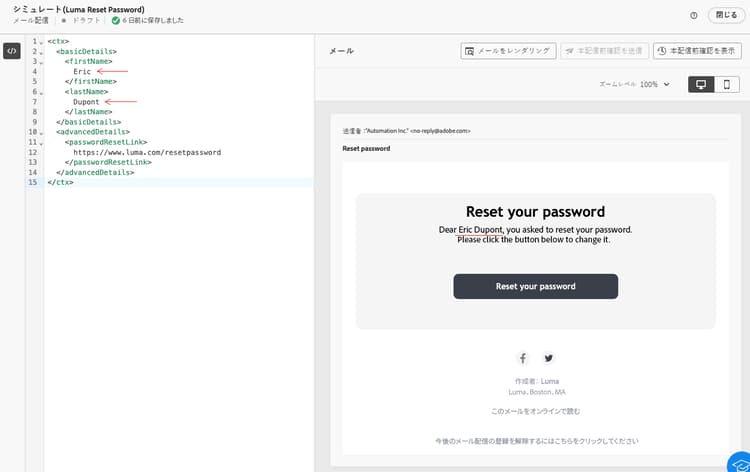The image size is (750, 472).
Task: Click the green saved status icon
Action: [115, 21]
